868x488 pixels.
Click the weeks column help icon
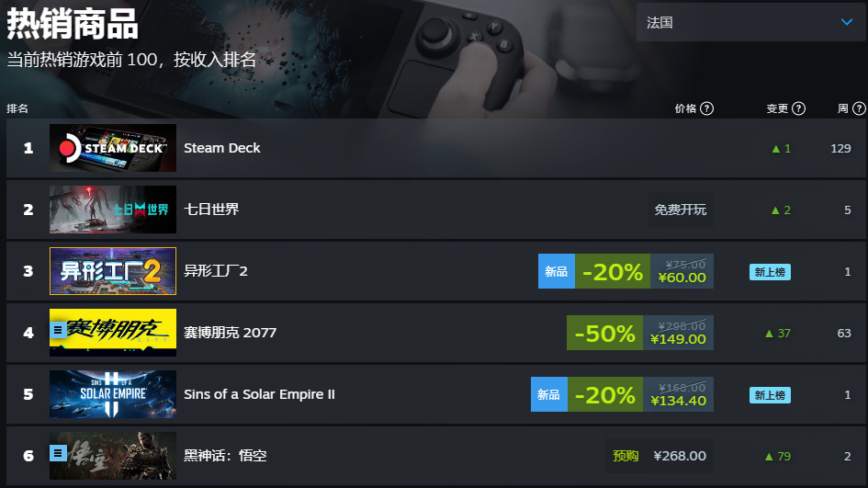click(x=859, y=108)
